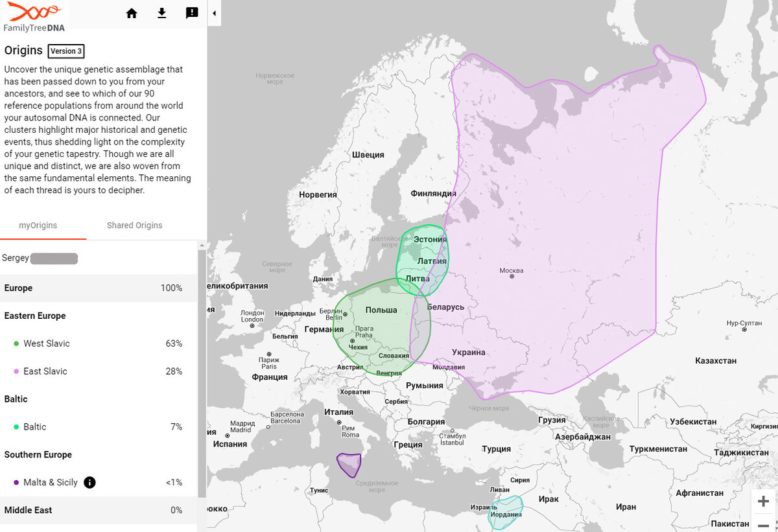
Task: Click the download icon
Action: 162,13
